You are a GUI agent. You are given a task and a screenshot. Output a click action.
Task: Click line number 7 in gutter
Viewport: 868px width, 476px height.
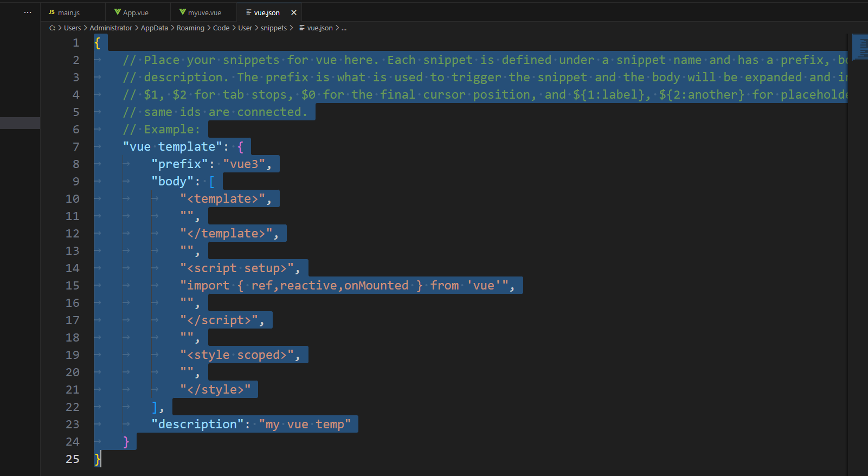tap(76, 147)
